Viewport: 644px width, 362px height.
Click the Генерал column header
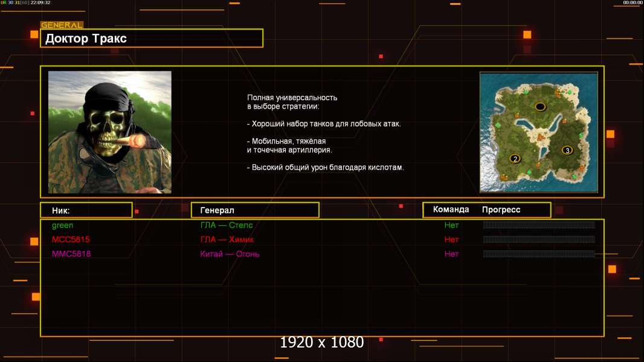(x=255, y=210)
